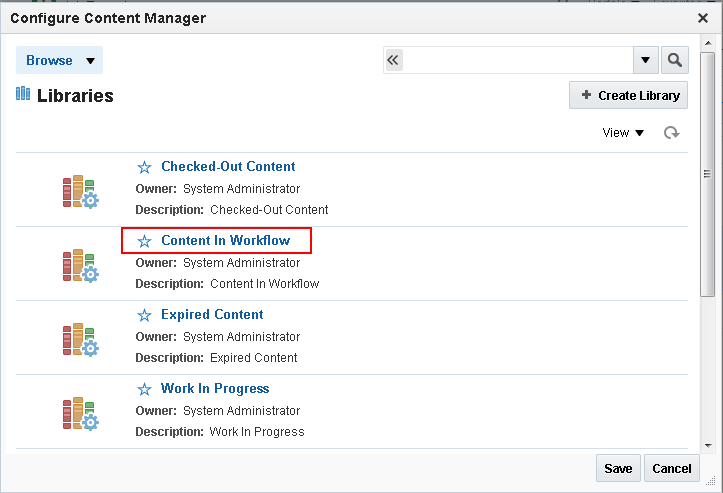
Task: Click the double-chevron icon in search box
Action: pyautogui.click(x=394, y=60)
